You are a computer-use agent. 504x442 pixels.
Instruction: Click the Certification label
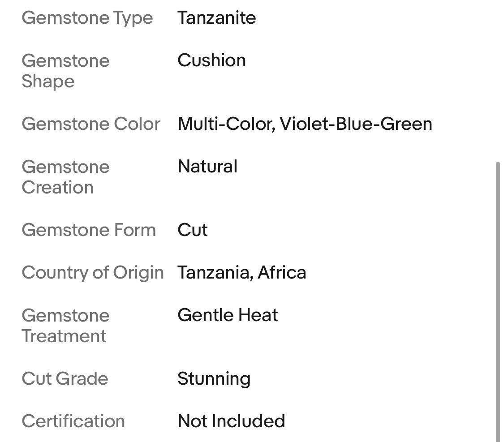coord(73,421)
